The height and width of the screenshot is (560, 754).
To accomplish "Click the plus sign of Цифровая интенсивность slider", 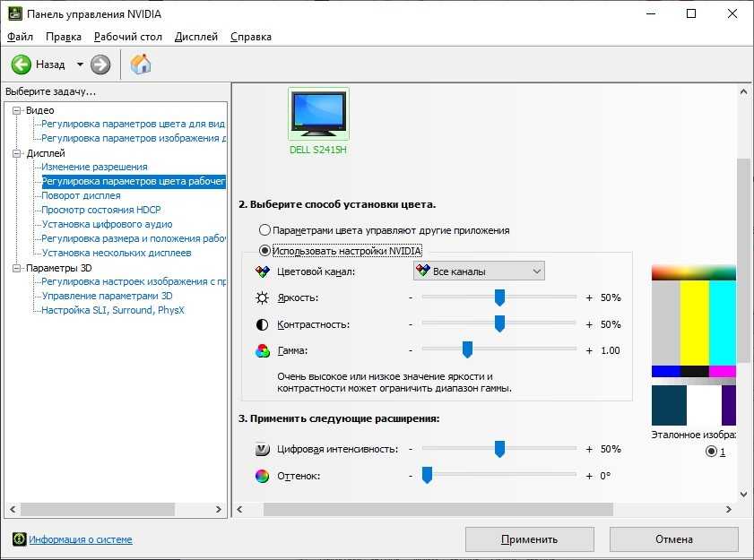I will [x=589, y=450].
